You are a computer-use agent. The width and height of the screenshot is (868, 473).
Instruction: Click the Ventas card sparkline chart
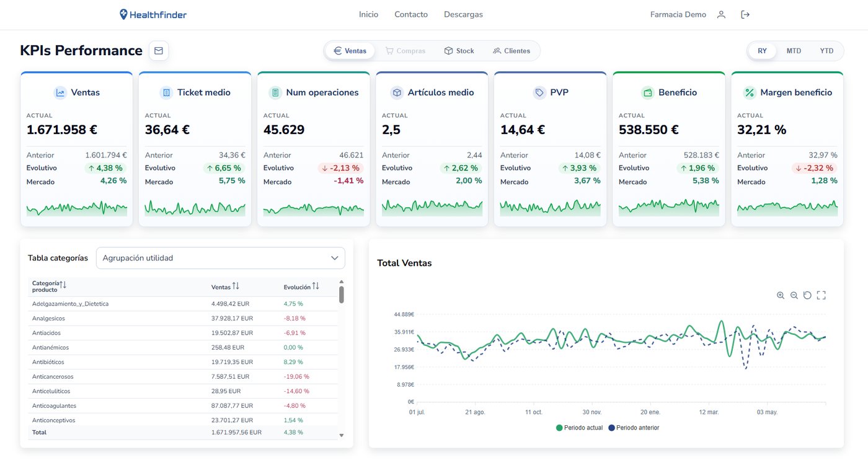(77, 208)
